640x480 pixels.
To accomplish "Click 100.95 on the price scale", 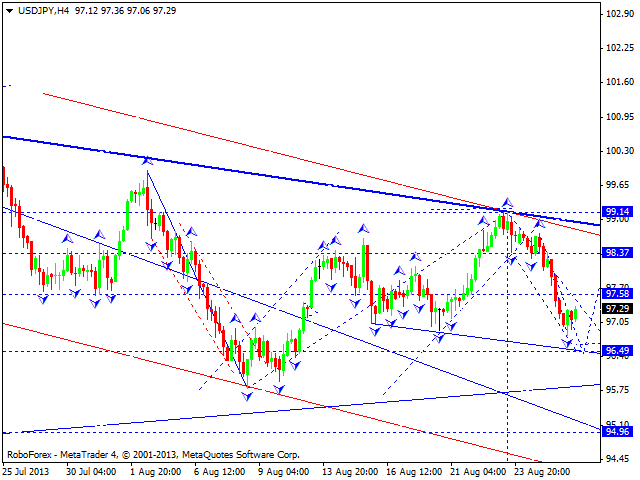I will [x=620, y=117].
